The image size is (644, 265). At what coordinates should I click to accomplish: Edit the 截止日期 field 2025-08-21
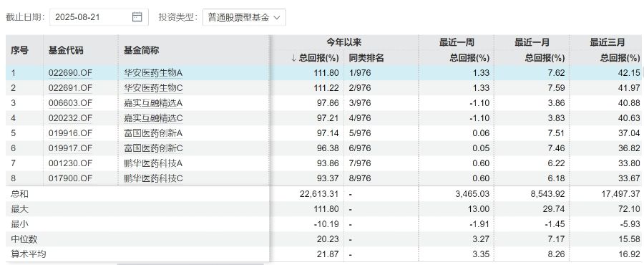tap(99, 17)
